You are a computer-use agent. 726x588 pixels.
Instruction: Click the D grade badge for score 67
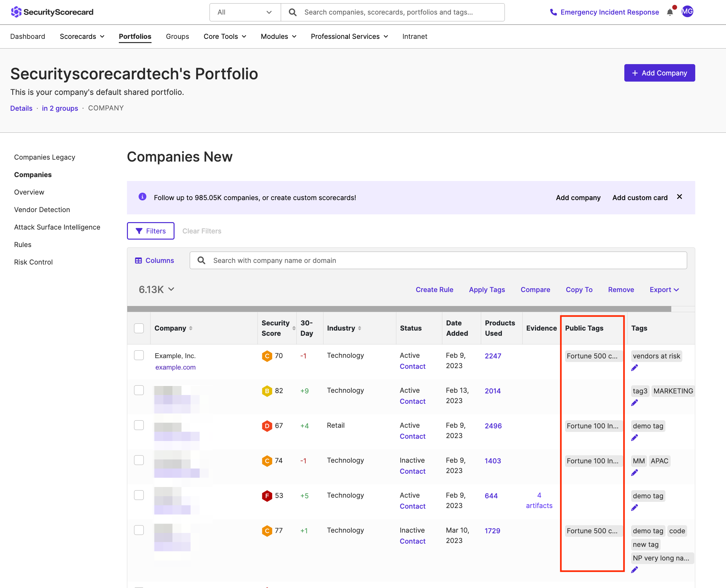point(267,426)
